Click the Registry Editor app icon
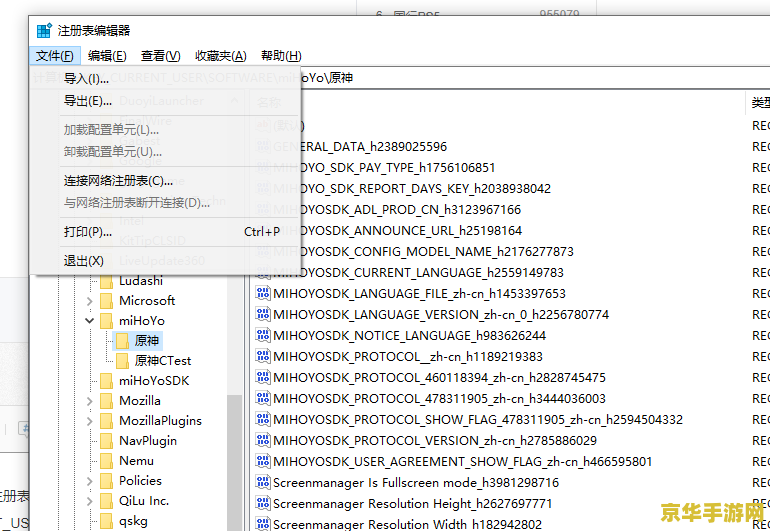This screenshot has width=770, height=531. click(x=44, y=30)
